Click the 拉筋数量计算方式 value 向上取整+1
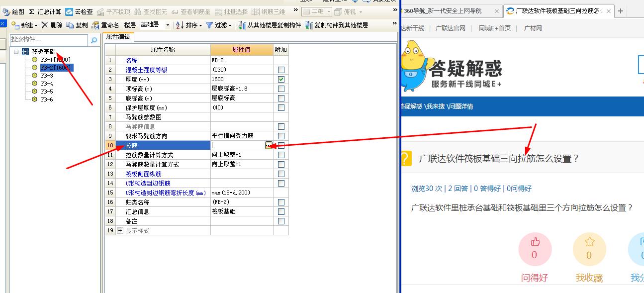This screenshot has width=644, height=293. tap(242, 155)
